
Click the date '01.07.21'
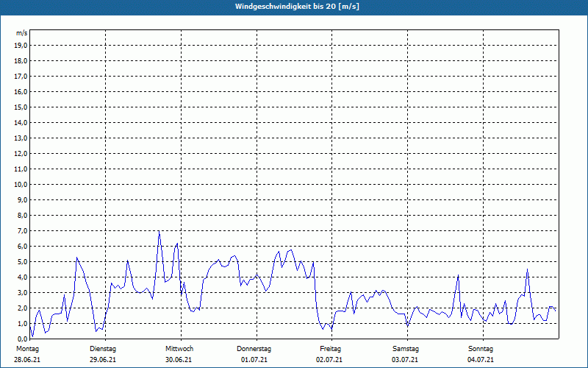point(254,360)
